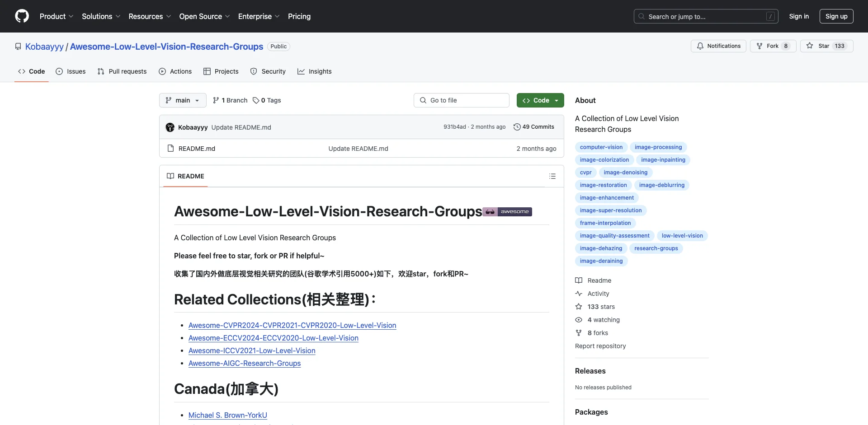This screenshot has height=425, width=868.
Task: Select the README tab
Action: click(x=185, y=176)
